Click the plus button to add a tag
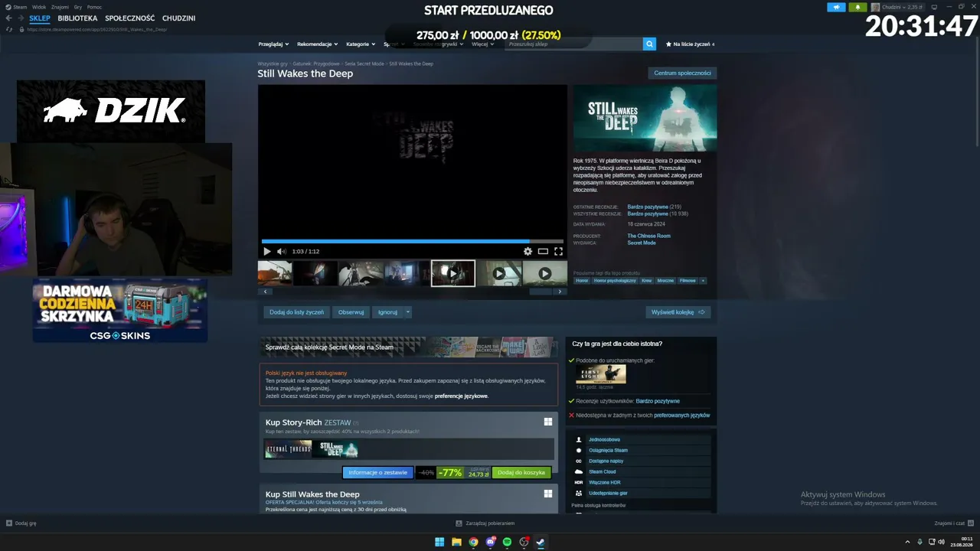 pyautogui.click(x=703, y=281)
